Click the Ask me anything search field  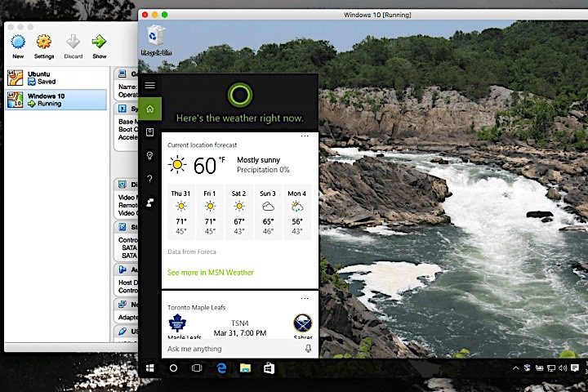[x=229, y=348]
